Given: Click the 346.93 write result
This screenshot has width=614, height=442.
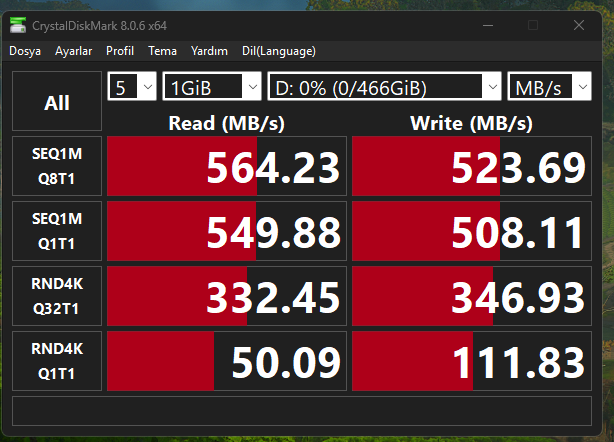Looking at the screenshot, I should point(472,296).
